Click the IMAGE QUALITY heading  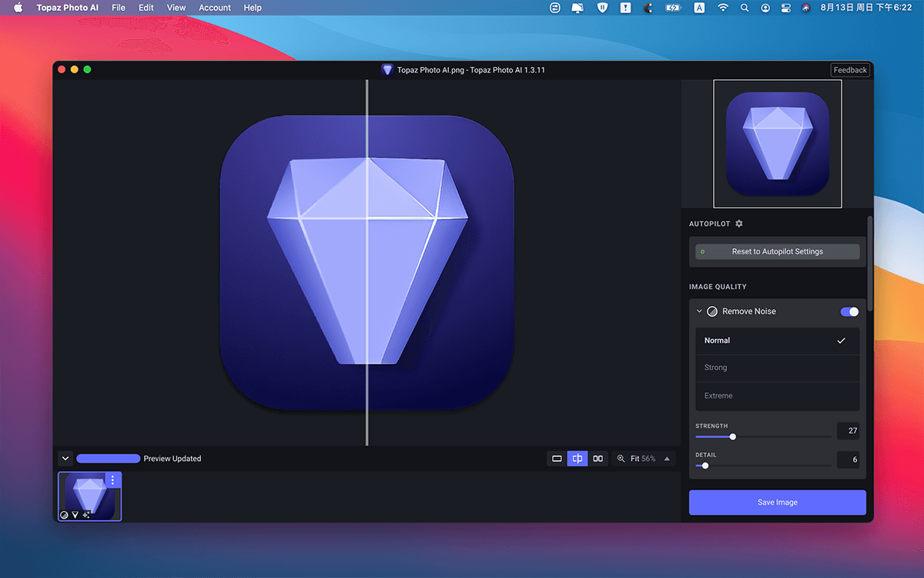point(718,287)
